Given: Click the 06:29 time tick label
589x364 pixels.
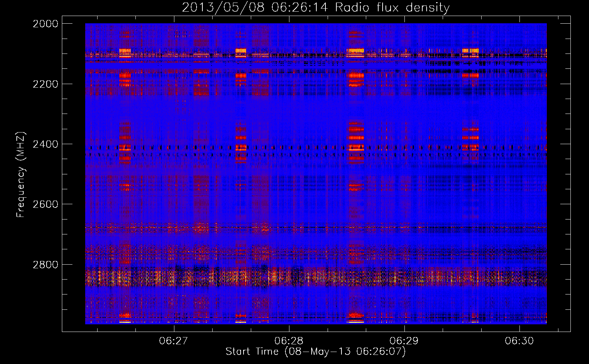Looking at the screenshot, I should tap(404, 341).
